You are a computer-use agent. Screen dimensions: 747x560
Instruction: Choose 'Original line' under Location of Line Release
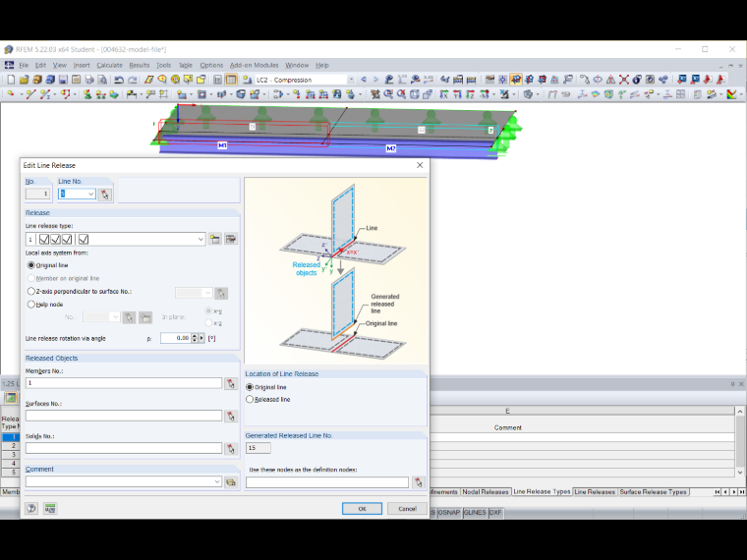(x=250, y=387)
